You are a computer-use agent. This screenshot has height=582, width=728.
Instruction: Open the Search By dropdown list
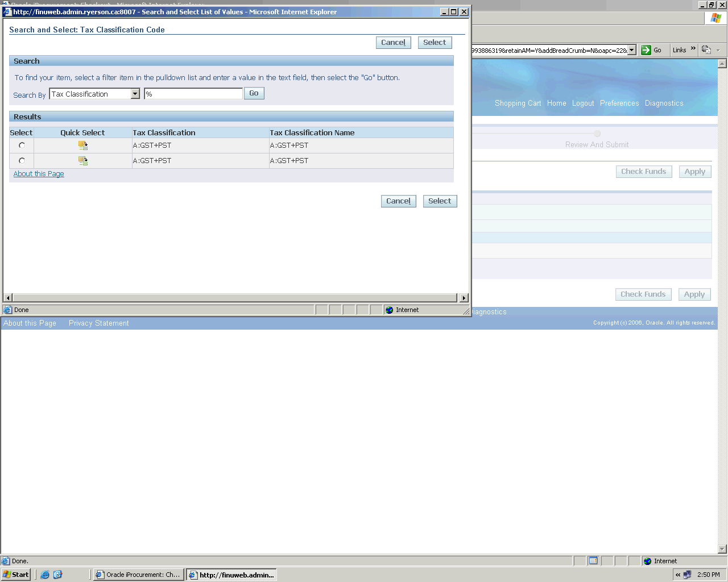coord(135,94)
